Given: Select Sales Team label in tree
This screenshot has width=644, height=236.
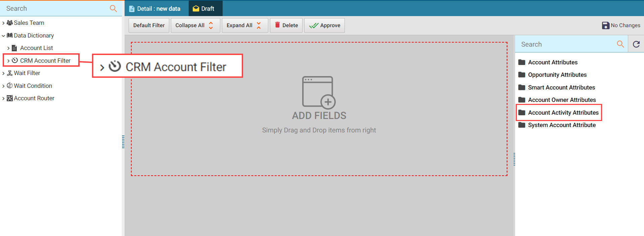Looking at the screenshot, I should click(x=29, y=23).
